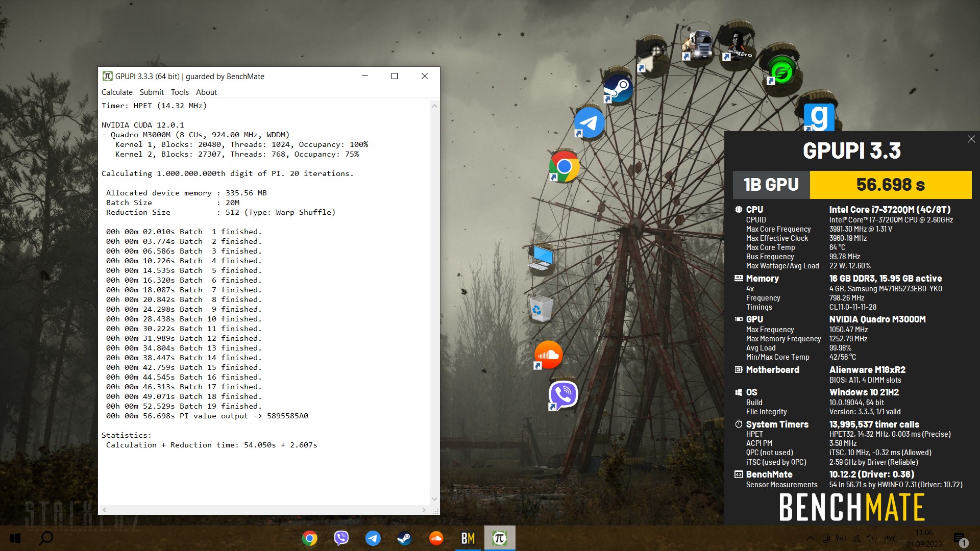The height and width of the screenshot is (551, 980).
Task: Click the PI value output 5895585A0 line
Action: 207,416
